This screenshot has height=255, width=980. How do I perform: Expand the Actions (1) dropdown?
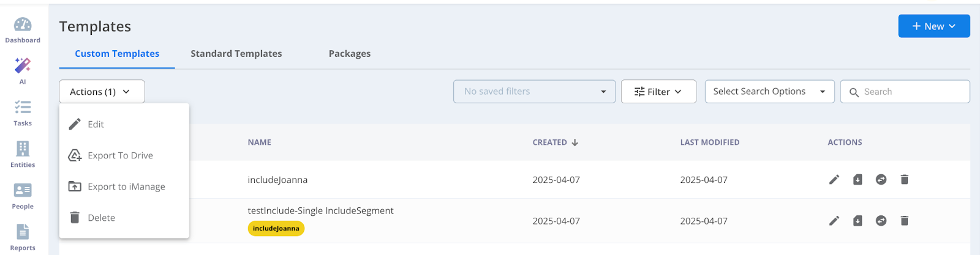(x=102, y=92)
